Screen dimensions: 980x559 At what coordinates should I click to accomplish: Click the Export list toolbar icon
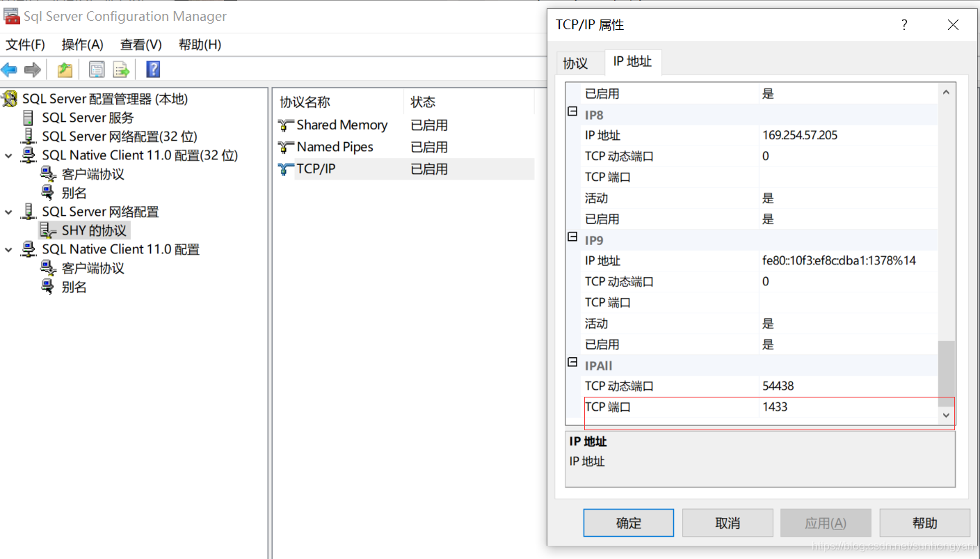tap(122, 70)
